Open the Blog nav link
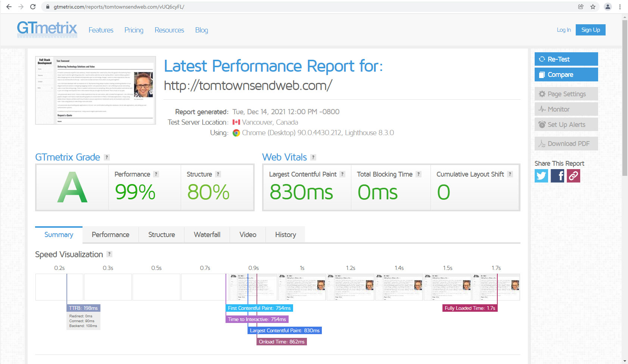The image size is (628, 364). (x=202, y=30)
